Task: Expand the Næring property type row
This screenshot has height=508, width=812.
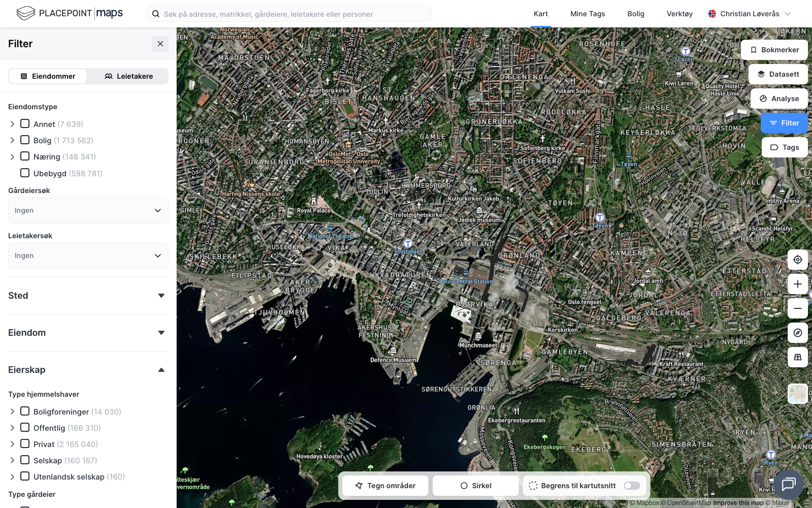Action: (12, 156)
